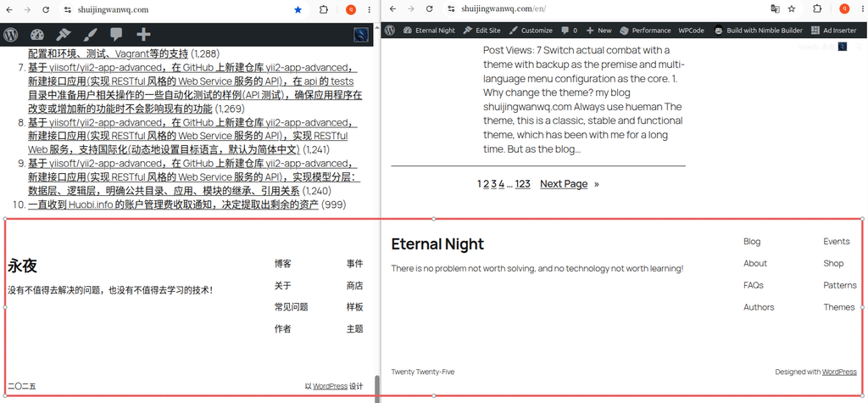Open the item 9 model layering post link

194,176
